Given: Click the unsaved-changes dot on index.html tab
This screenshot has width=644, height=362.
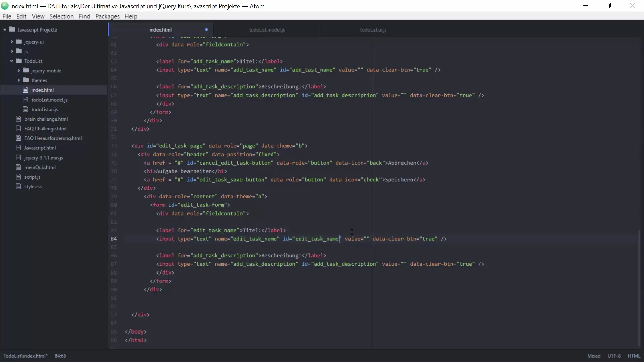Looking at the screenshot, I should (x=207, y=29).
